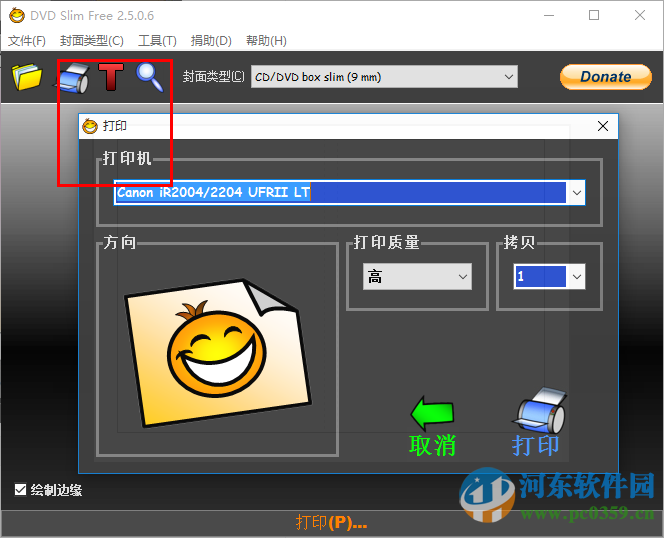
Task: Expand the 拷贝 copies dropdown arrow
Action: click(576, 277)
